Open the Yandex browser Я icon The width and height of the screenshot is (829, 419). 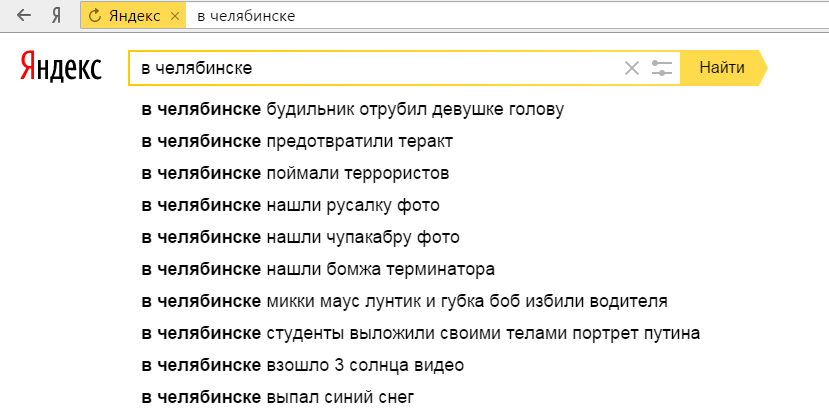(57, 16)
